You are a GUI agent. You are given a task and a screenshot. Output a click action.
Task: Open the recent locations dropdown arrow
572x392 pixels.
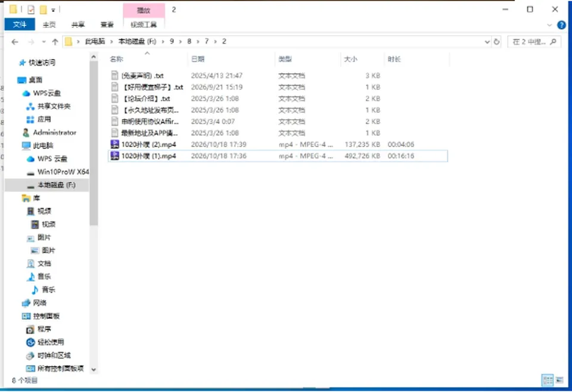click(43, 42)
